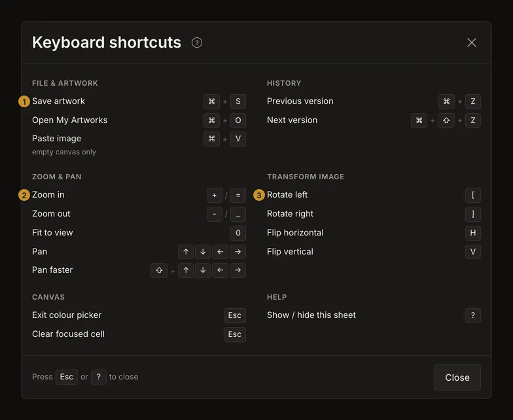Image resolution: width=513 pixels, height=420 pixels.
Task: Click the Flip horizontal label
Action: (x=295, y=233)
